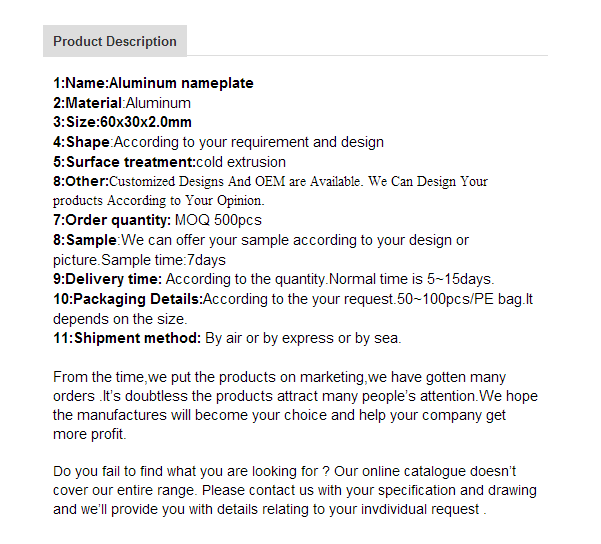The image size is (601, 544).
Task: Select Surface treatment:cold extrusion text
Action: click(x=169, y=162)
